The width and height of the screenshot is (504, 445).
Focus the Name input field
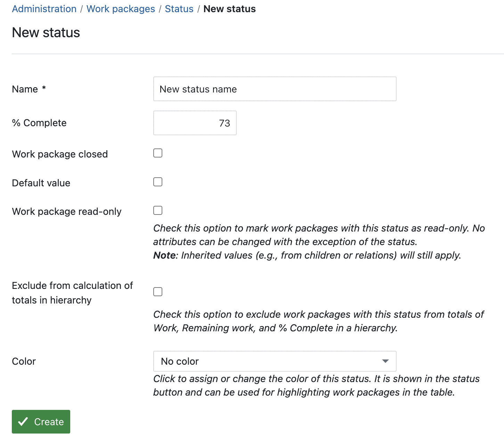pos(275,89)
